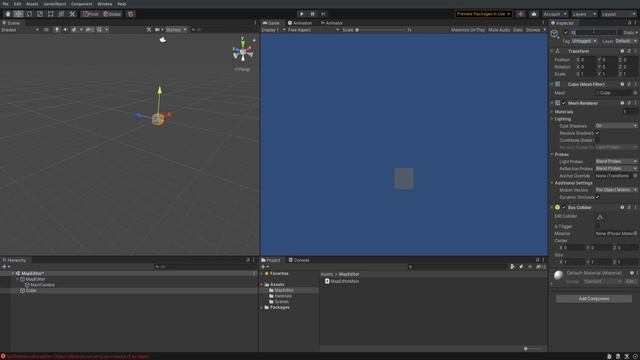This screenshot has height=360, width=640.
Task: Toggle the Is Trigger checkbox
Action: coord(598,226)
